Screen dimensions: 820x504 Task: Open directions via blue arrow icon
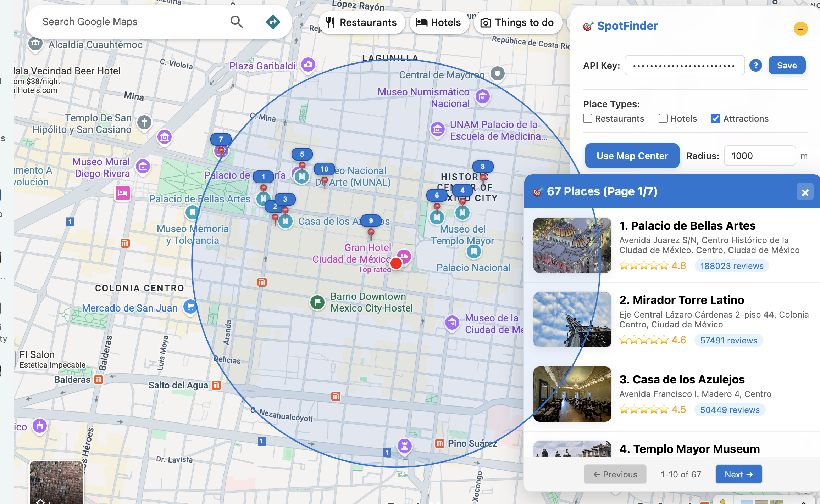[x=273, y=22]
